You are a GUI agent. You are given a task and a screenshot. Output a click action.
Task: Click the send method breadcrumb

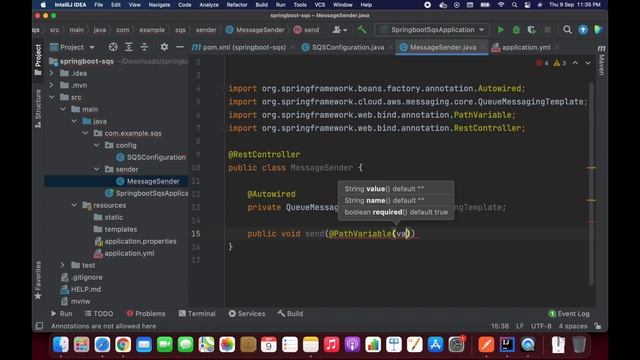pyautogui.click(x=307, y=30)
